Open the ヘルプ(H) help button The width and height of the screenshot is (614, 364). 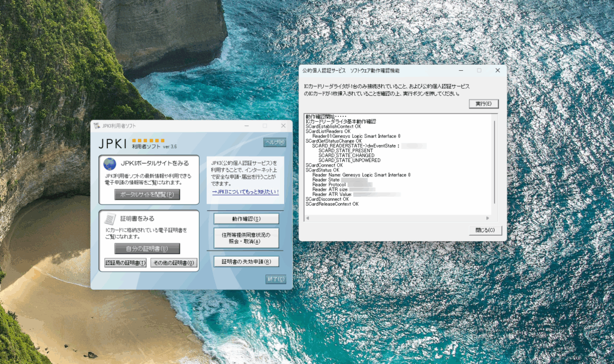click(x=275, y=142)
